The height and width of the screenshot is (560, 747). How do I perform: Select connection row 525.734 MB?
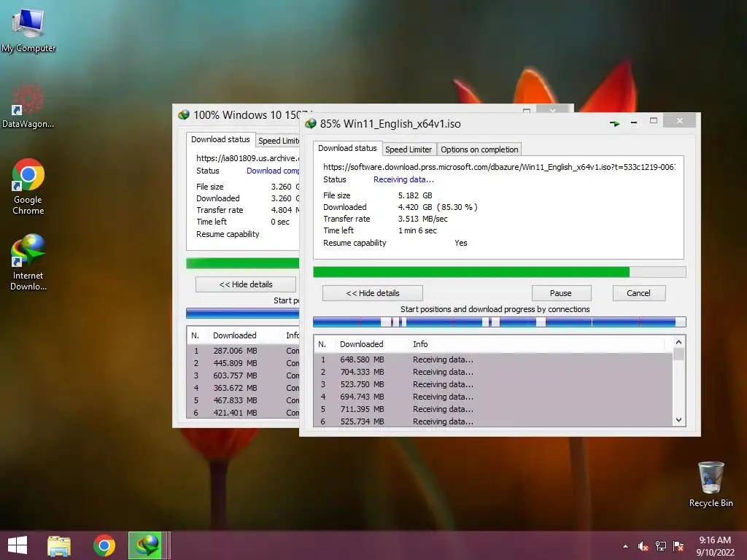[x=493, y=421]
